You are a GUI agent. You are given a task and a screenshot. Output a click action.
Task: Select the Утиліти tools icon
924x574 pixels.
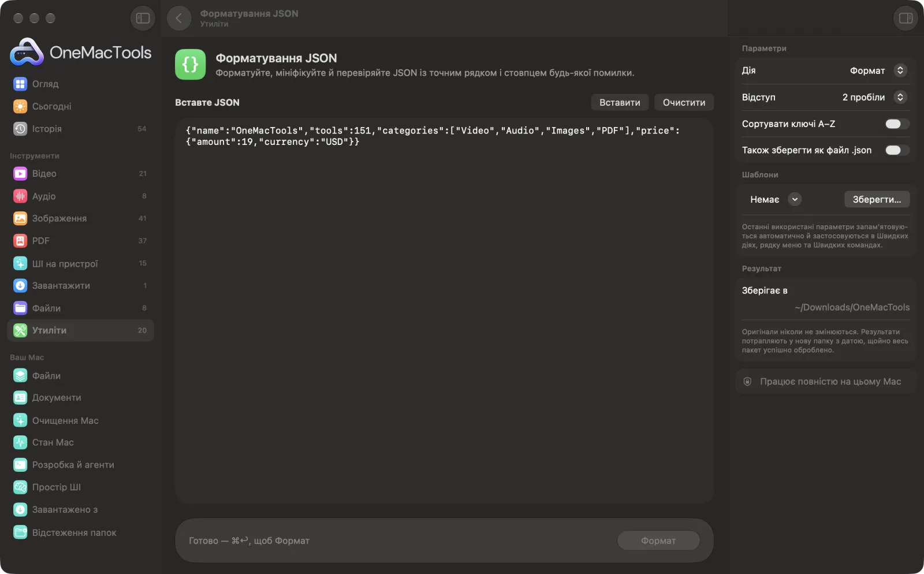click(x=20, y=330)
